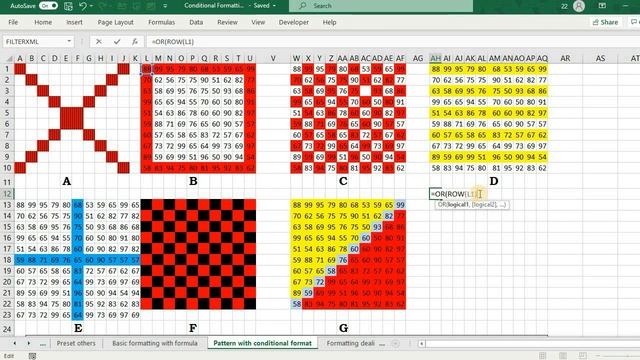This screenshot has height=360, width=640.
Task: Expand the Name Box dropdown showing FILTERXML
Action: (69, 41)
